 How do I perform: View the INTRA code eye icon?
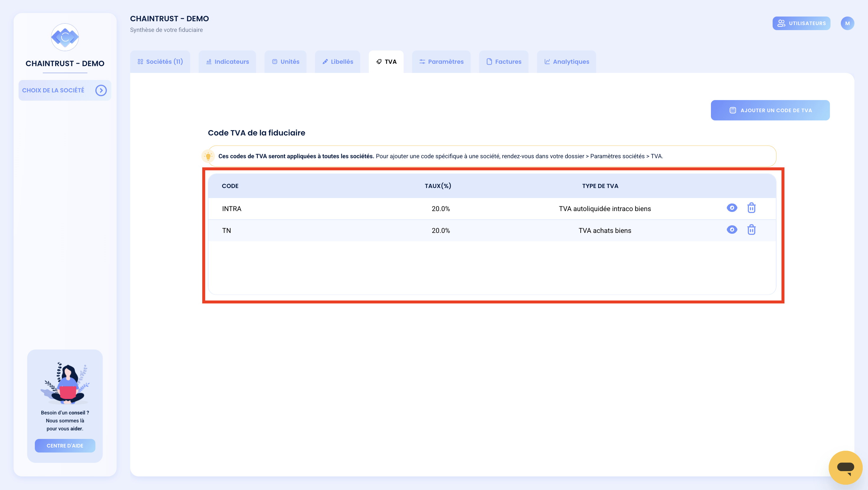pos(732,208)
